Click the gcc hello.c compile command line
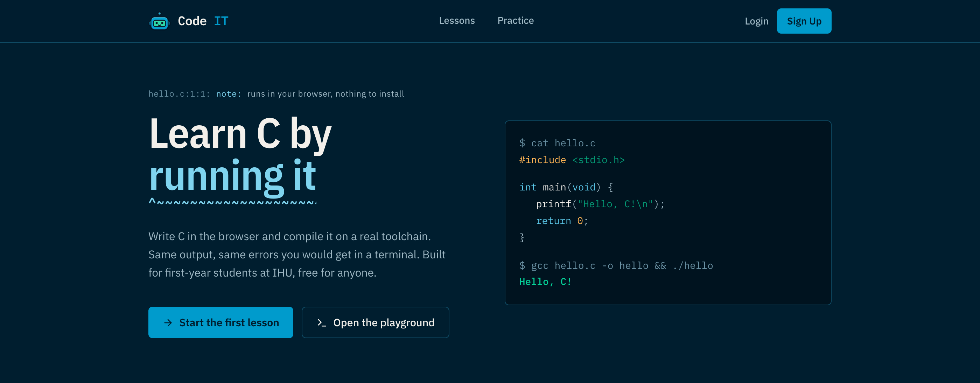 pyautogui.click(x=616, y=265)
